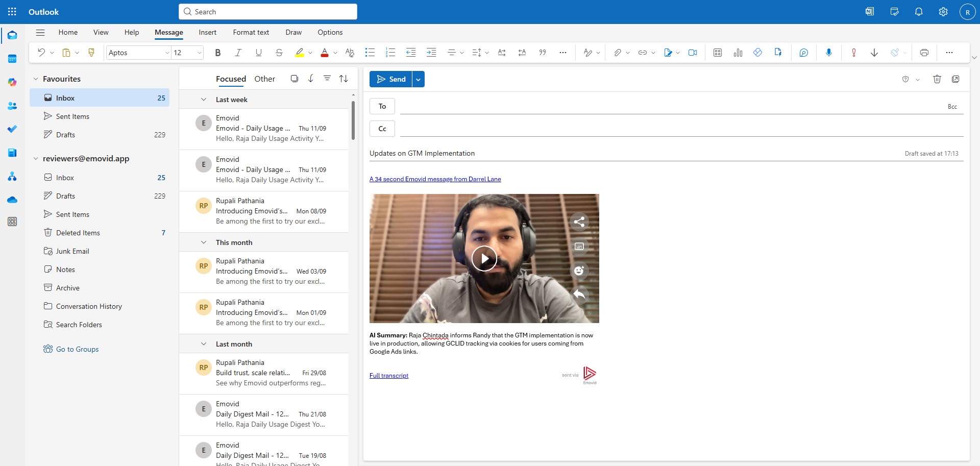The height and width of the screenshot is (466, 980).
Task: Insert a bulleted list
Action: pyautogui.click(x=370, y=53)
